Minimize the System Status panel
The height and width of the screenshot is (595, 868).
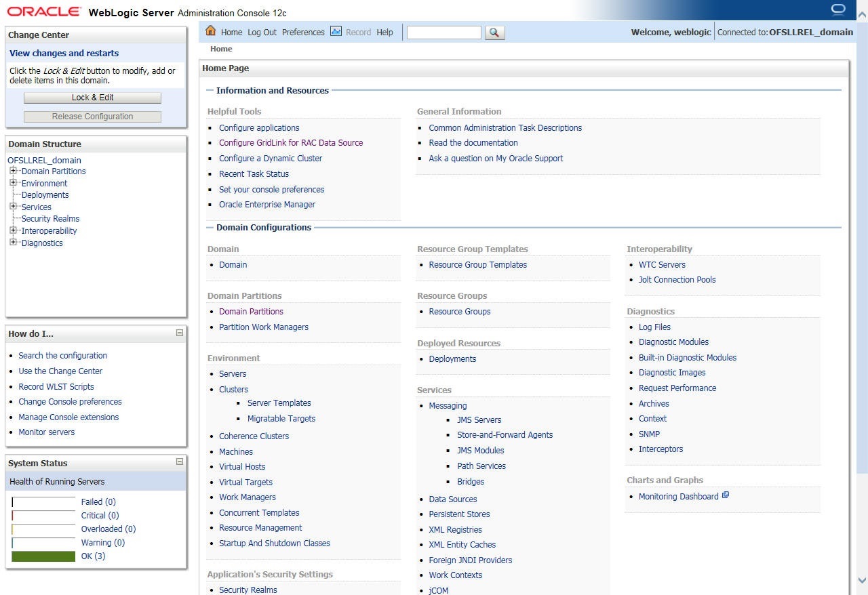pos(180,461)
